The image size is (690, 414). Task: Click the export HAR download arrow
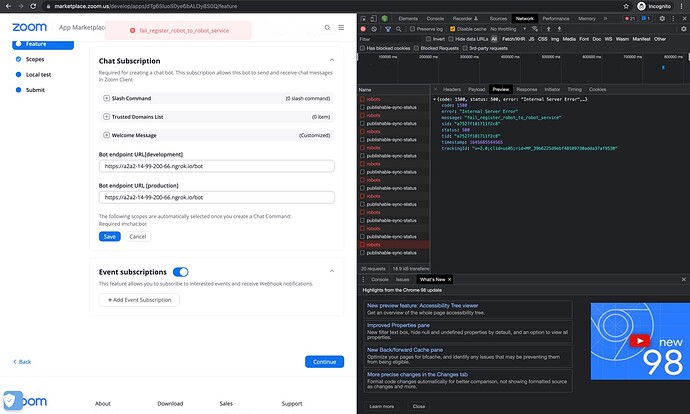pyautogui.click(x=559, y=29)
